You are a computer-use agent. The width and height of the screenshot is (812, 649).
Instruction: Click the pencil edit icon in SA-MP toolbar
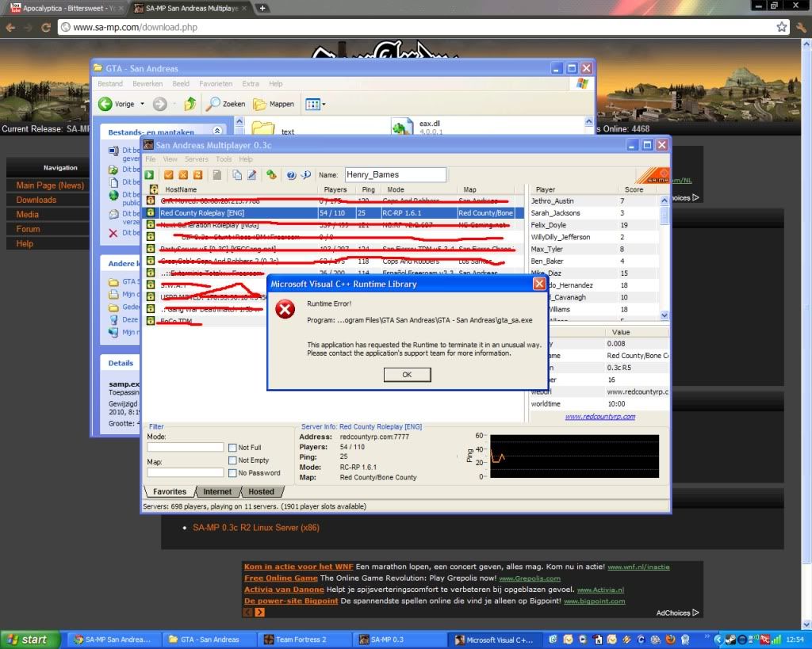(251, 175)
